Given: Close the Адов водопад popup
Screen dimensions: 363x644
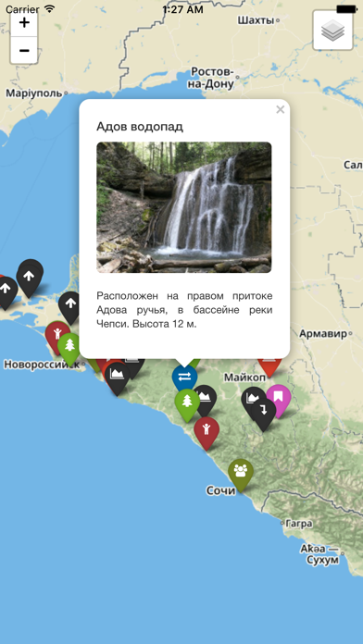Looking at the screenshot, I should 281,110.
